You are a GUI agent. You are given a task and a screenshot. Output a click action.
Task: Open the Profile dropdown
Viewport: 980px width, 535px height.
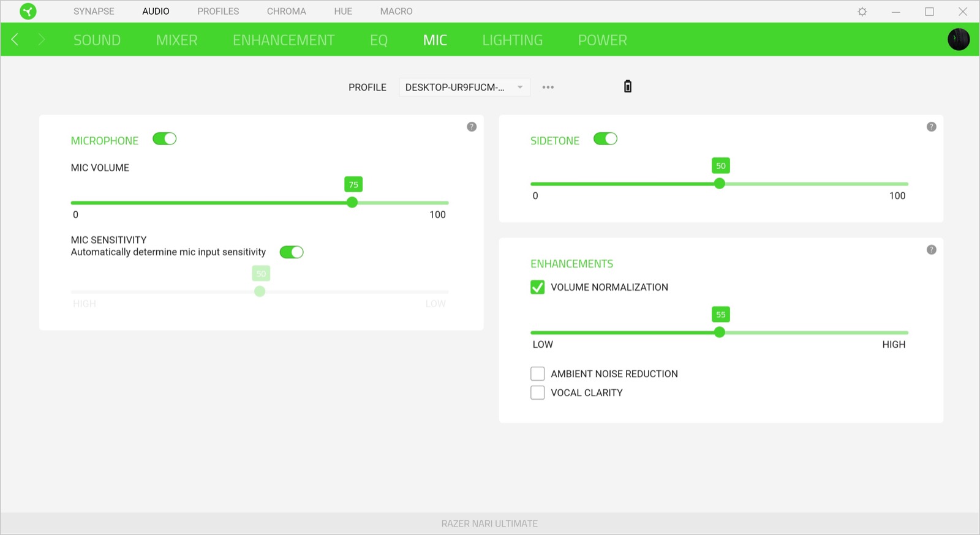click(464, 87)
